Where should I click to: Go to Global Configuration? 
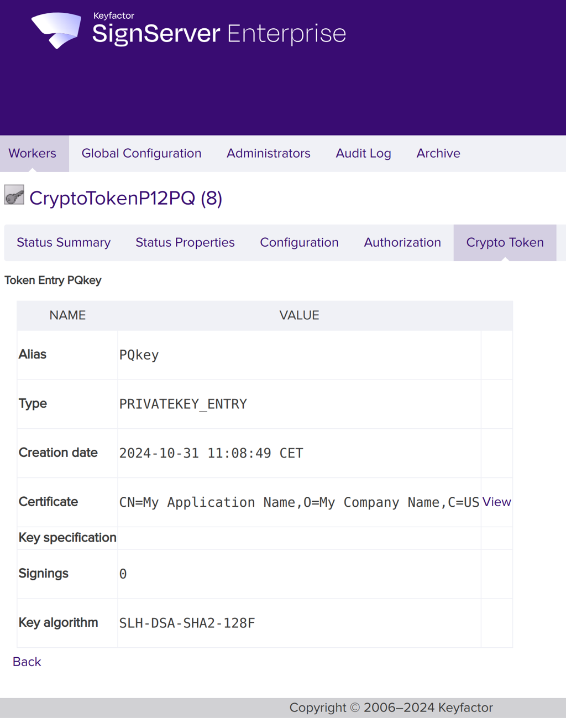[x=141, y=153]
